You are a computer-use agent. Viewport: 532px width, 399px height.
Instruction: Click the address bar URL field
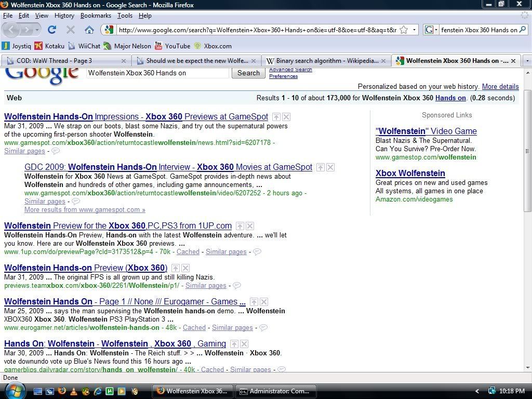tap(257, 30)
